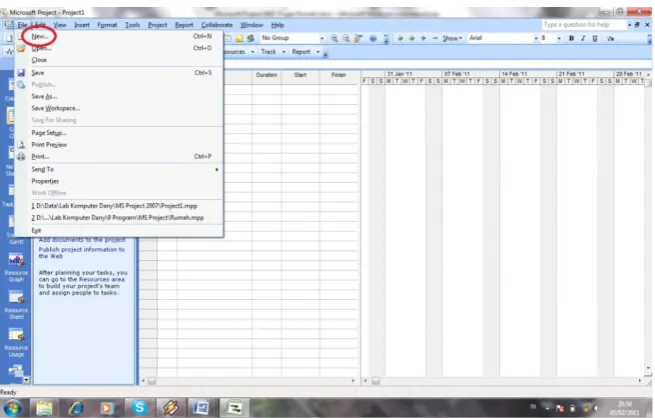Click the Windows Start button
655x418 pixels.
coord(13,408)
